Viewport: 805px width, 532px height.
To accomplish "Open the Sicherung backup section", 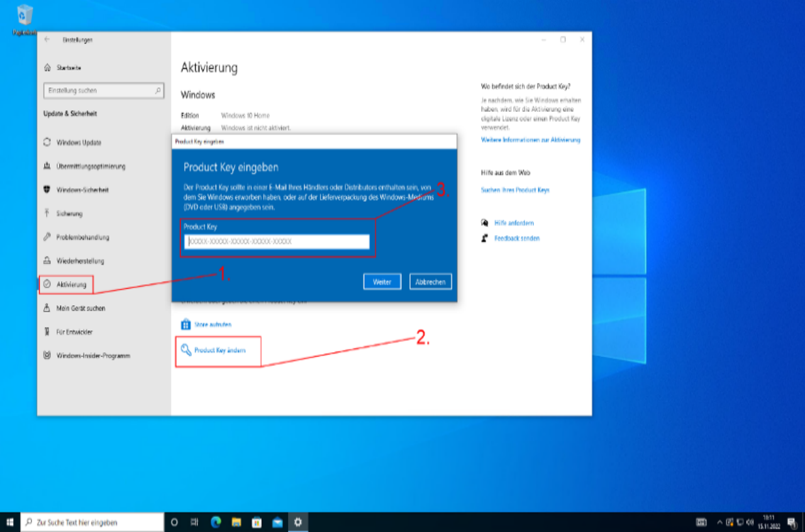I will (69, 214).
